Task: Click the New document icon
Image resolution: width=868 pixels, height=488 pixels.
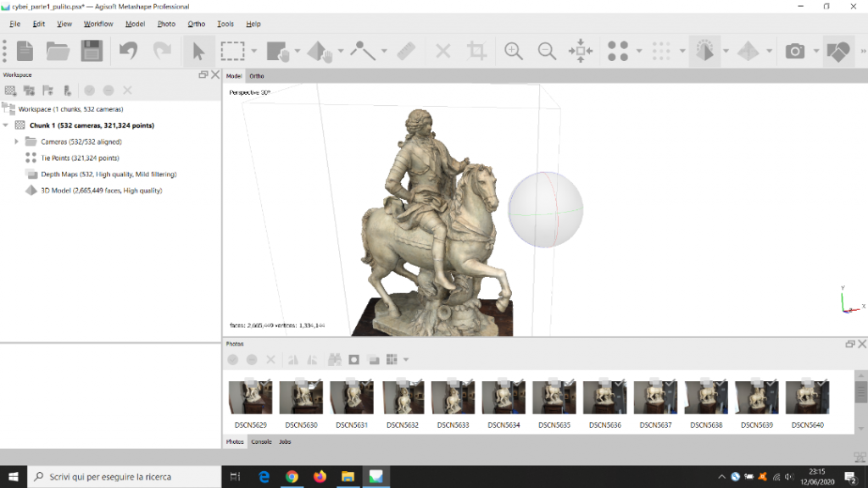Action: click(25, 51)
